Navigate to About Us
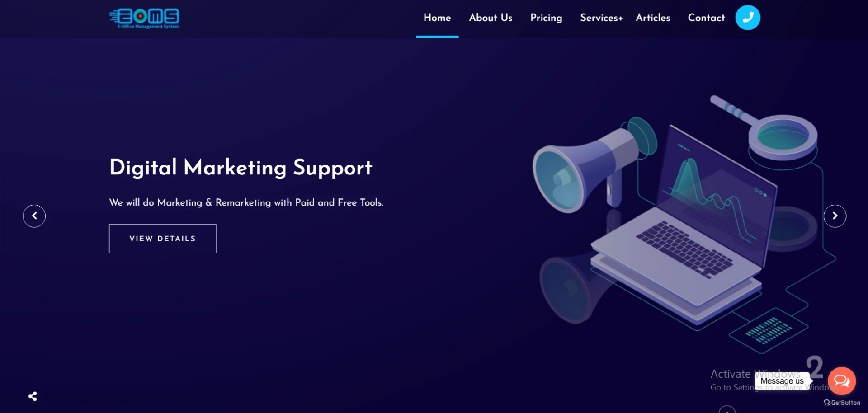 tap(491, 18)
